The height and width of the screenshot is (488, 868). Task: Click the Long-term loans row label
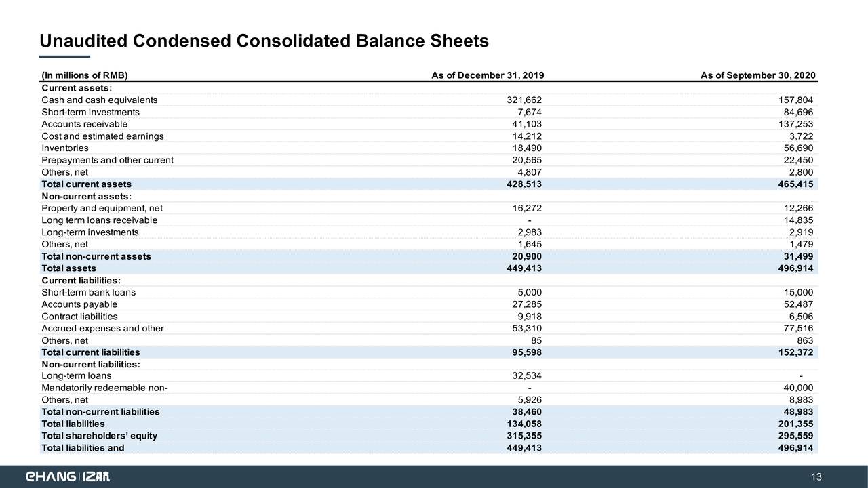click(x=77, y=376)
